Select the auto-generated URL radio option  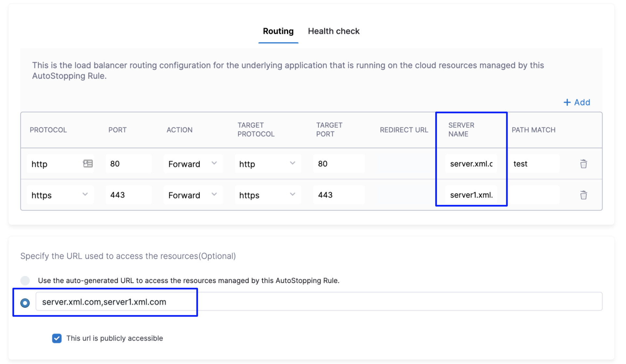tap(25, 280)
